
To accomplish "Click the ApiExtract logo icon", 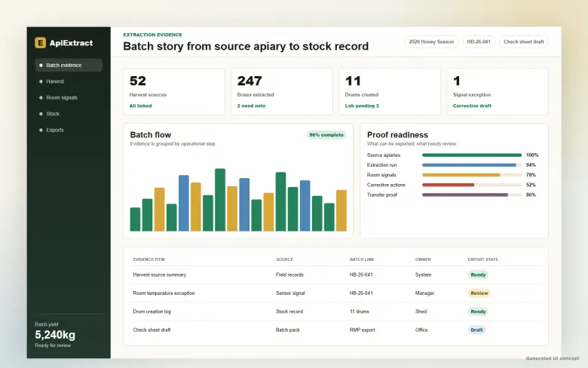I will click(40, 43).
